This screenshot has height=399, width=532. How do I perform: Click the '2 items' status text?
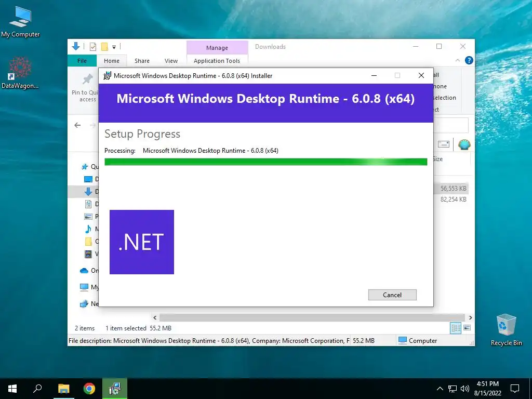point(85,328)
